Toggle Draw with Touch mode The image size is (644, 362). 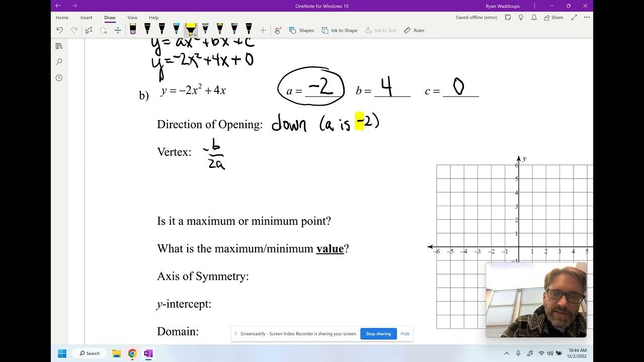click(x=278, y=30)
